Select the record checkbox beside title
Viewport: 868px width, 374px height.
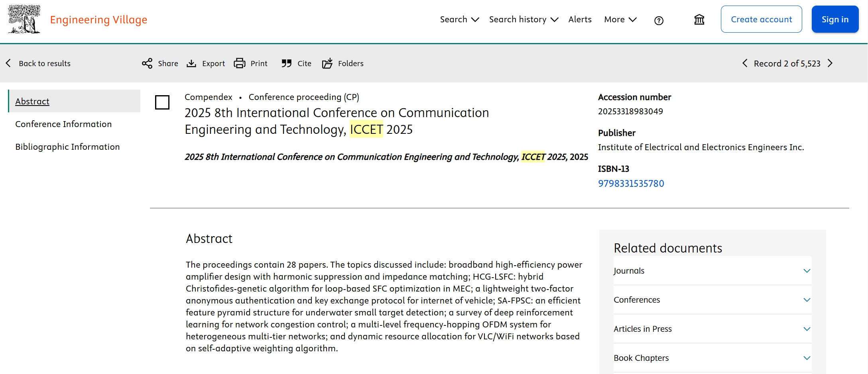pos(162,102)
